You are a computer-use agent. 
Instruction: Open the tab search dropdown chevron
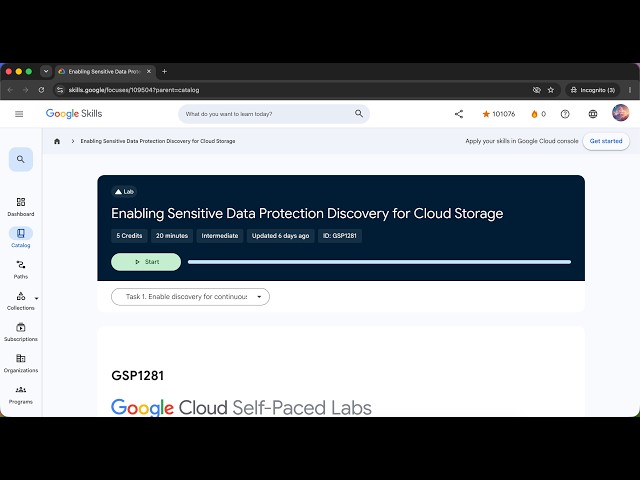(x=46, y=71)
